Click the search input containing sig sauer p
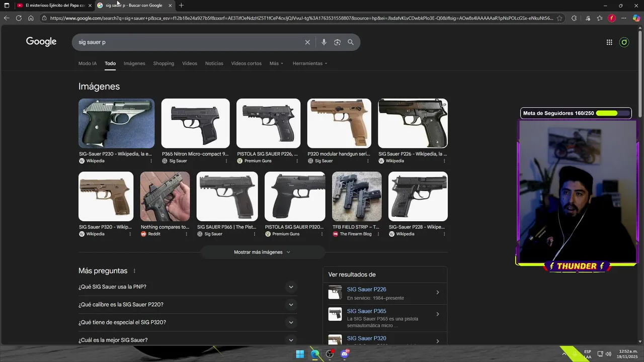The width and height of the screenshot is (644, 362). 189,42
